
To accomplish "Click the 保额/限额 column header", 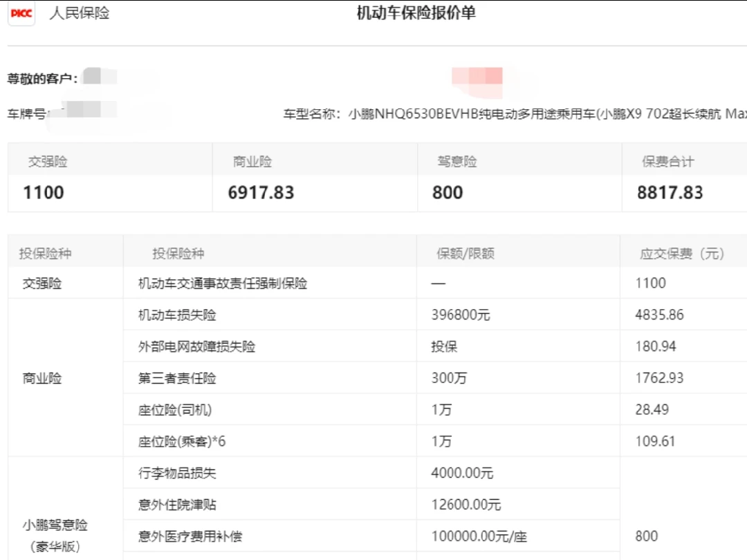I will pyautogui.click(x=465, y=253).
